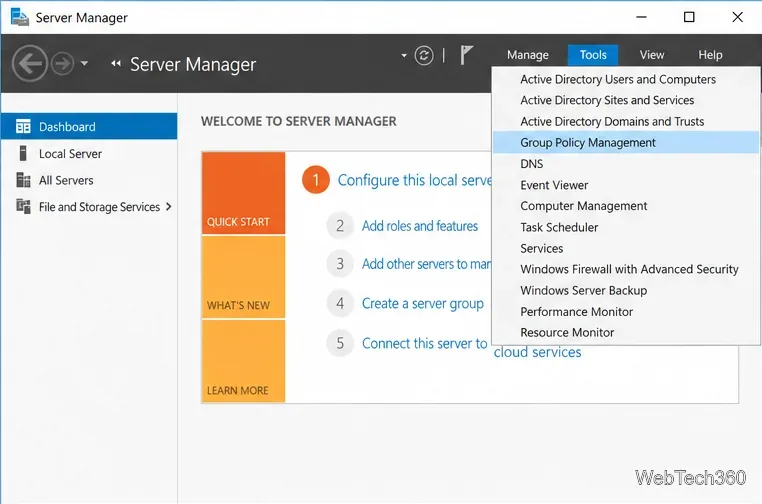Open the Manage menu
Viewport: 762px width, 504px height.
(528, 55)
